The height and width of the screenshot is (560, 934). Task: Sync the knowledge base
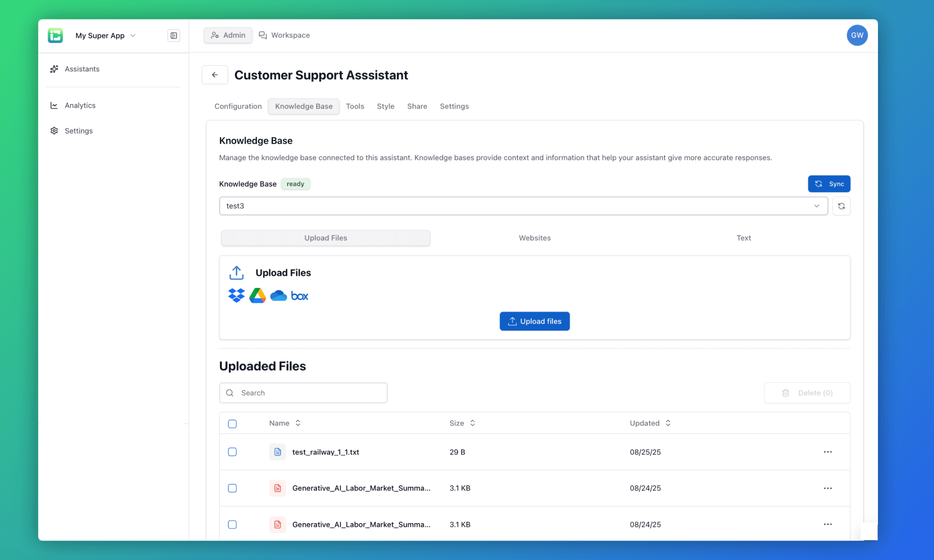click(x=829, y=183)
